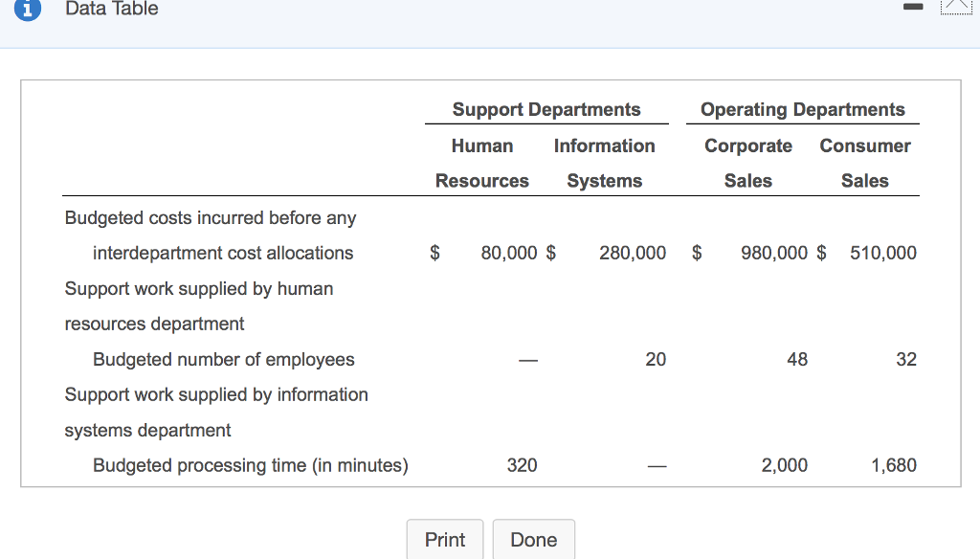The width and height of the screenshot is (980, 559).
Task: Click the Budgeted processing time (in minutes) label
Action: tap(251, 466)
